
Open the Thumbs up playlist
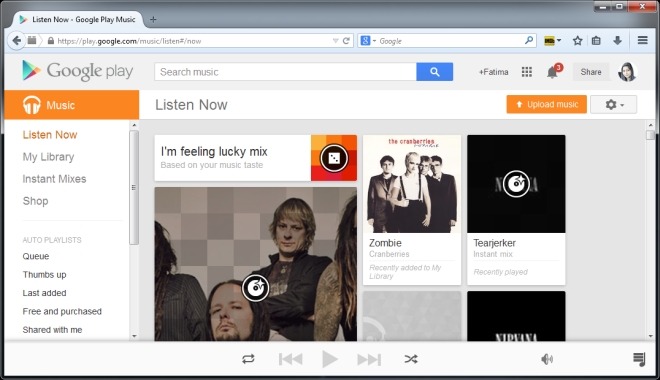(x=44, y=275)
